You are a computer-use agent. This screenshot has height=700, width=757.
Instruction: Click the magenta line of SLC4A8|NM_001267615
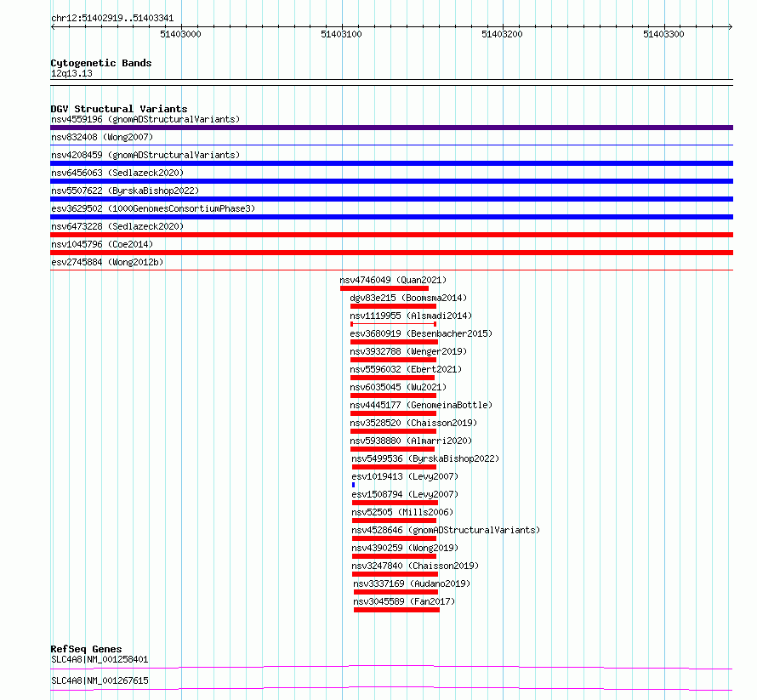coord(391,688)
